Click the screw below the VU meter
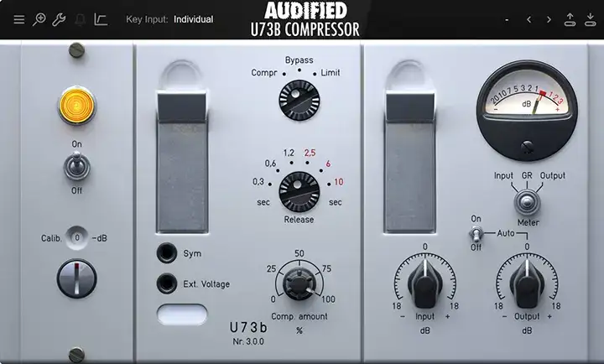604x364 pixels. pos(527,147)
